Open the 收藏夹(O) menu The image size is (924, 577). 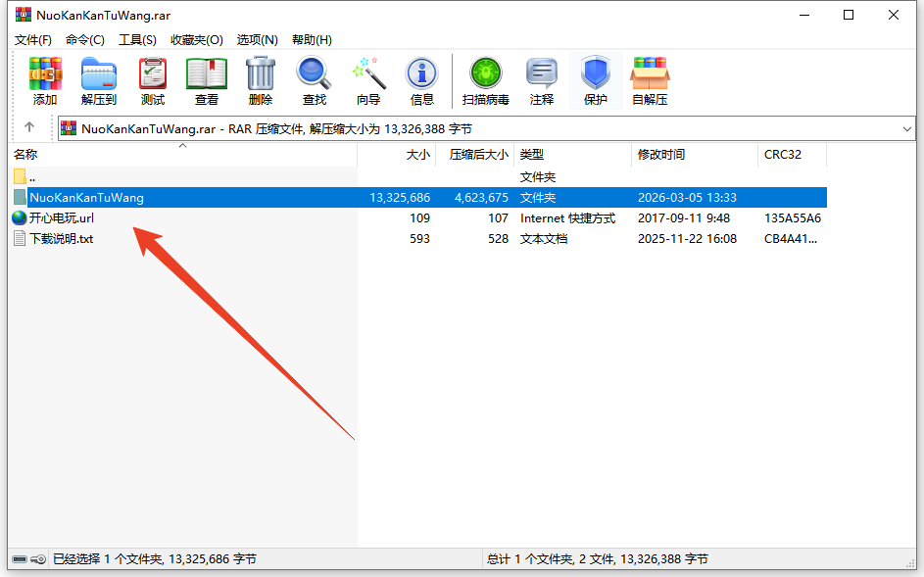point(197,39)
